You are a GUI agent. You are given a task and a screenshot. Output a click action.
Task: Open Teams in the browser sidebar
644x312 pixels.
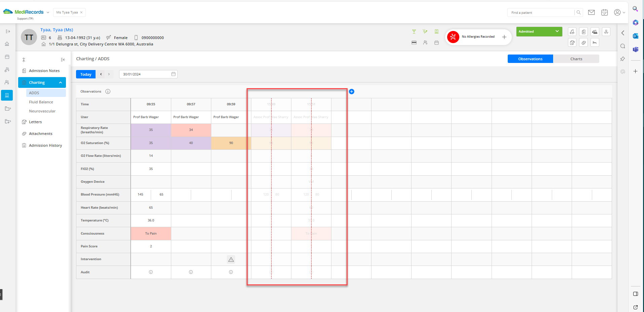pyautogui.click(x=636, y=49)
